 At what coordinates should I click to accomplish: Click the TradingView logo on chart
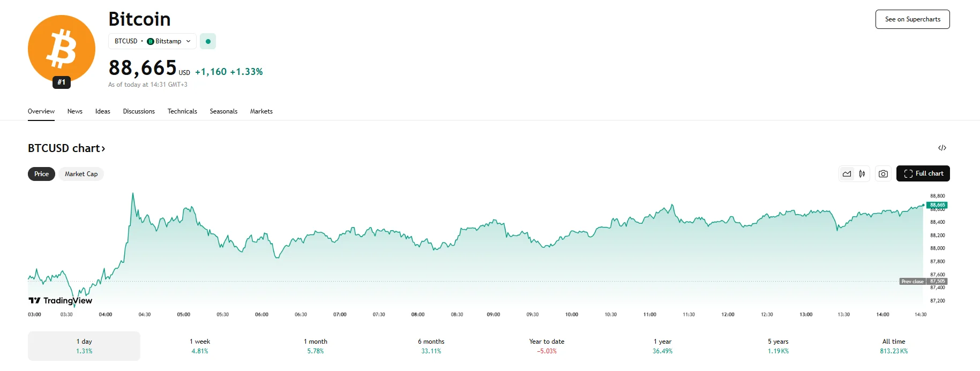pyautogui.click(x=60, y=301)
